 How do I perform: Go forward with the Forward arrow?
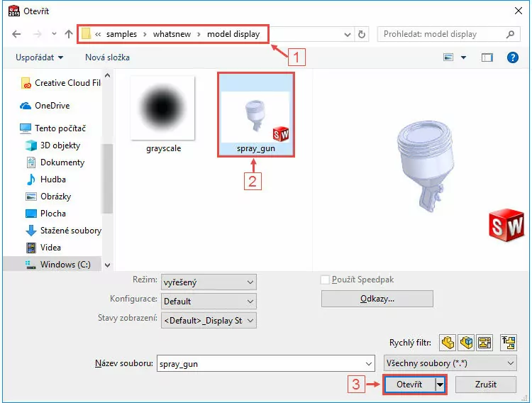[38, 34]
